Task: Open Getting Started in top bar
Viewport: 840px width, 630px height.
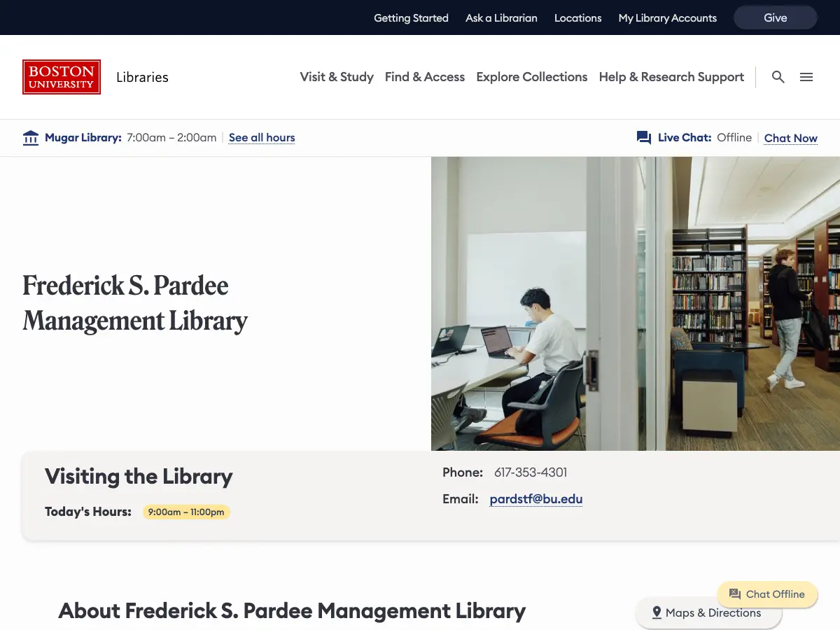Action: tap(411, 18)
